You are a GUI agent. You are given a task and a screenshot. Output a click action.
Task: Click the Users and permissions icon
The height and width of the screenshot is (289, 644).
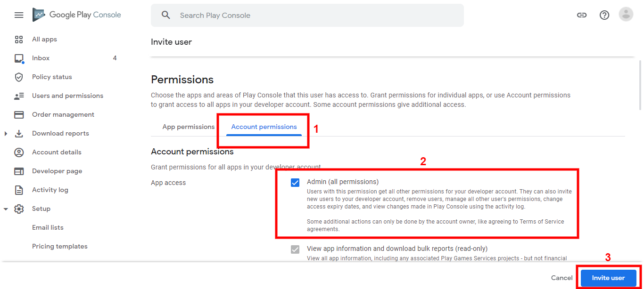[19, 96]
